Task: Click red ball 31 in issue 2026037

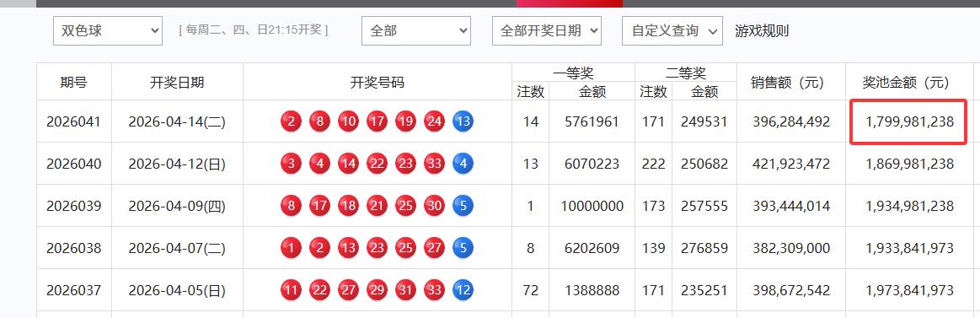Action: click(405, 290)
